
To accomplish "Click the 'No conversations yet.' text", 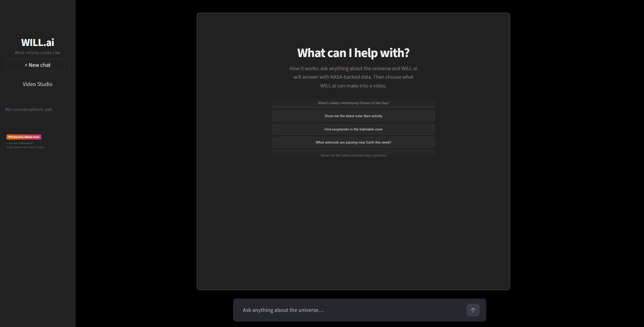I will (29, 109).
